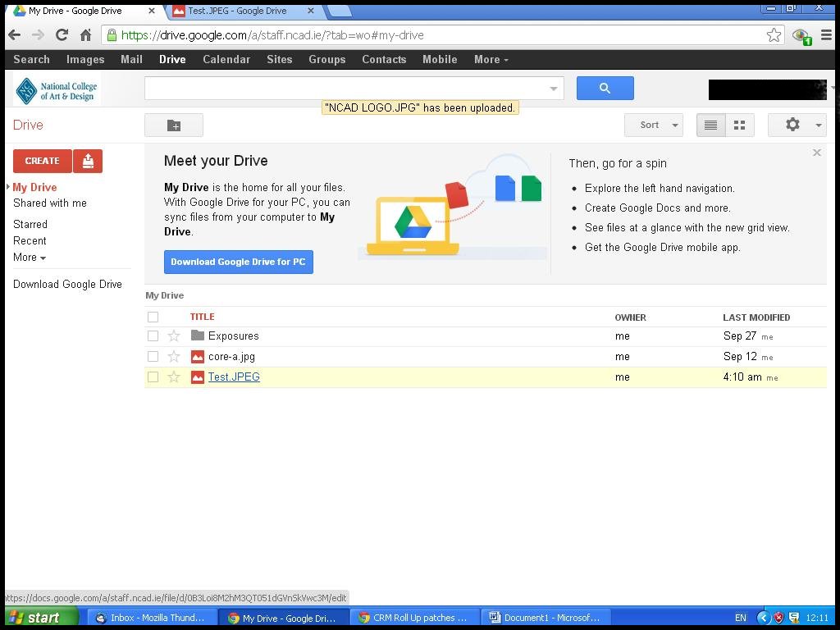Dismiss the Meet your Drive banner
Viewport: 840px width, 630px height.
pyautogui.click(x=817, y=153)
